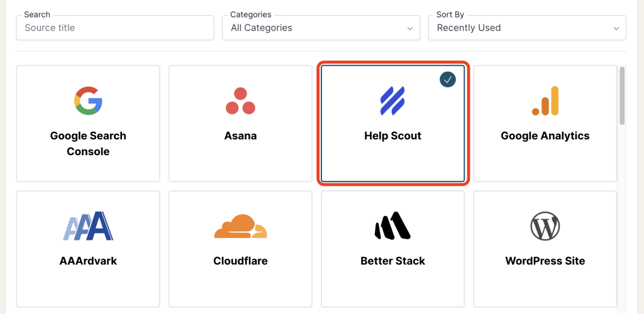
Task: Select the AAArdvark logo icon
Action: pyautogui.click(x=88, y=226)
